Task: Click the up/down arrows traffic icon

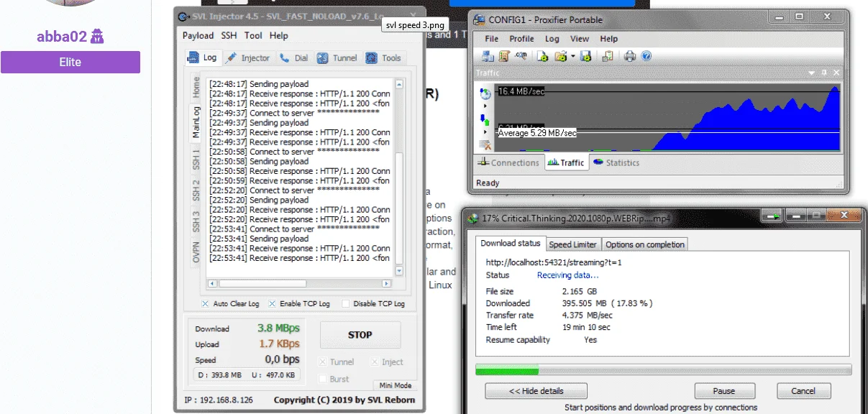Action: pos(485,120)
